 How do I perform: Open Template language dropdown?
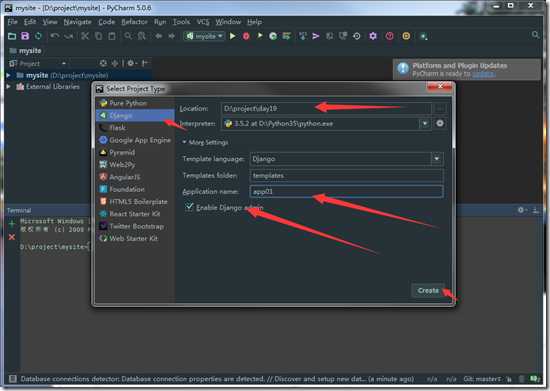tap(437, 159)
